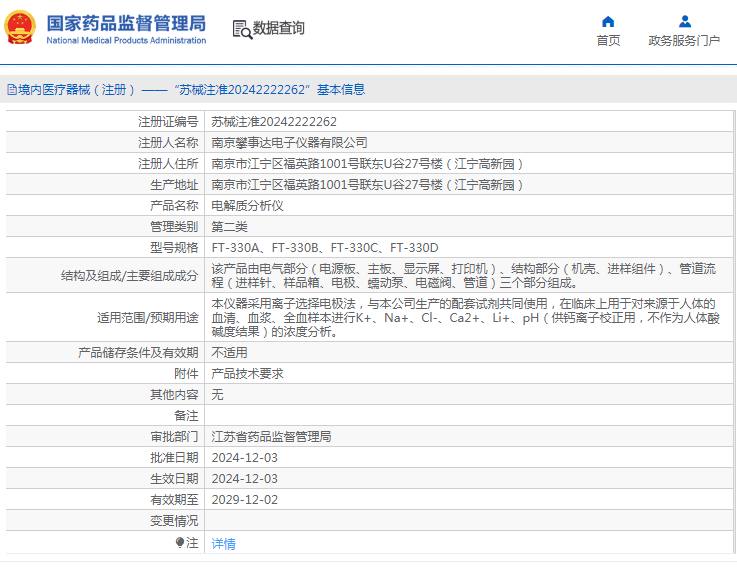Click the 变更情况 row label
The image size is (737, 567).
[174, 521]
